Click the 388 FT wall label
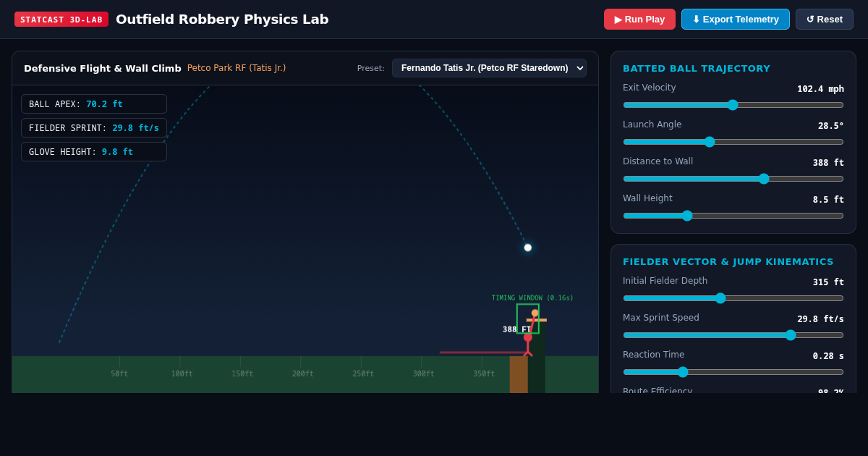Image resolution: width=868 pixels, height=456 pixels. [x=516, y=329]
